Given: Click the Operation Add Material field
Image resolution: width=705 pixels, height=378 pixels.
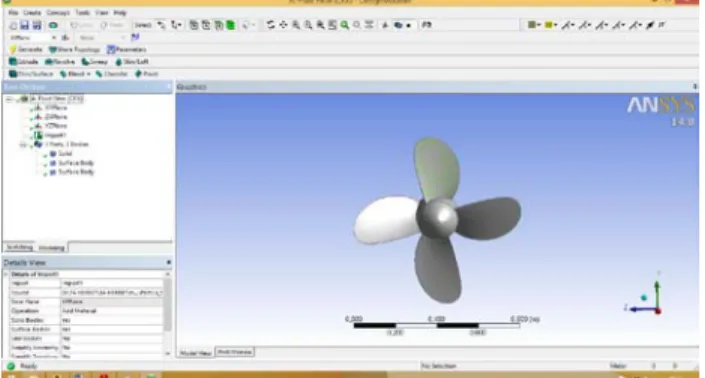Looking at the screenshot, I should [x=112, y=311].
